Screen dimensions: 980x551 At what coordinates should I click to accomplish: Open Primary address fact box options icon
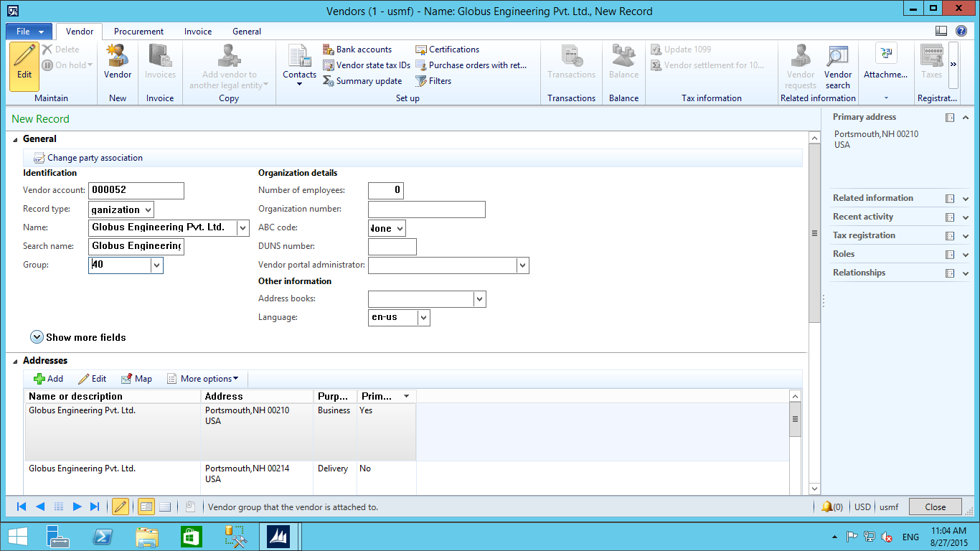(950, 118)
